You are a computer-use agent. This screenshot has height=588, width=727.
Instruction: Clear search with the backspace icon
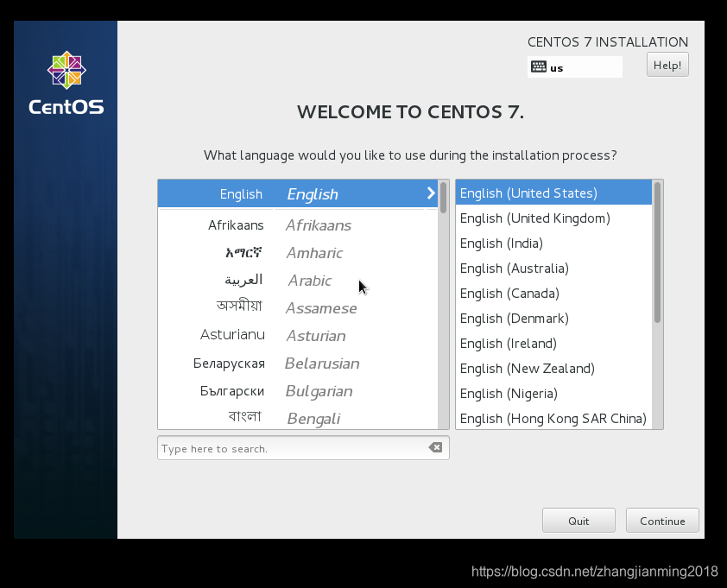click(435, 447)
